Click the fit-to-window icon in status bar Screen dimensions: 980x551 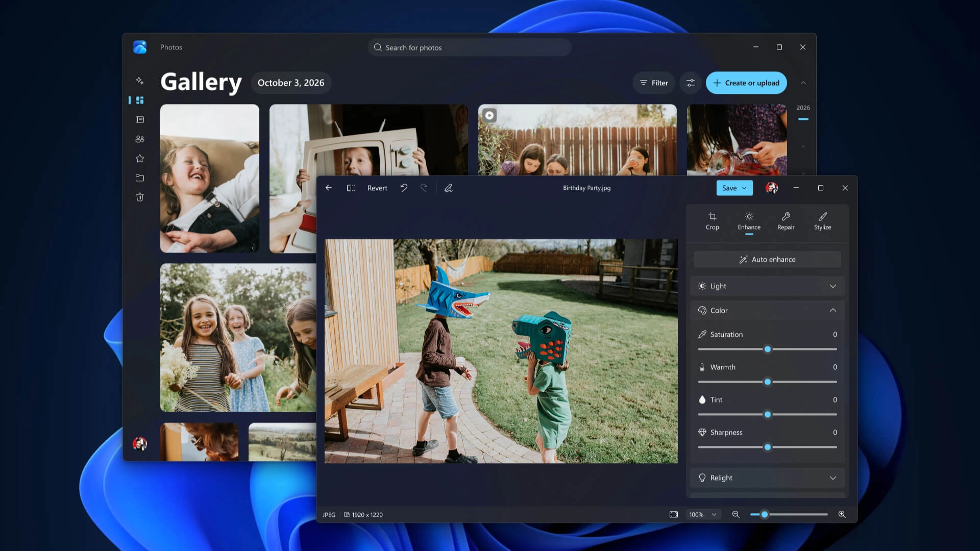[x=674, y=514]
